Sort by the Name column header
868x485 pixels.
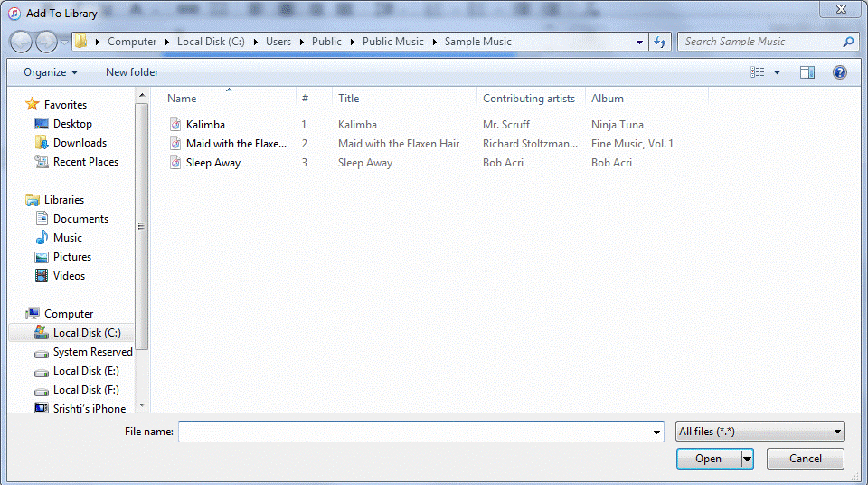click(x=182, y=99)
